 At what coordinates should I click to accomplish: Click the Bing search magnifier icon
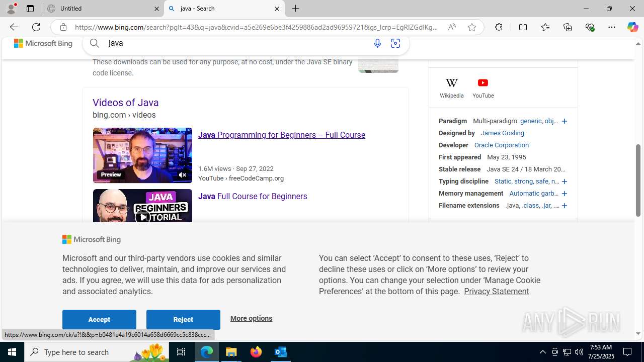pos(95,43)
